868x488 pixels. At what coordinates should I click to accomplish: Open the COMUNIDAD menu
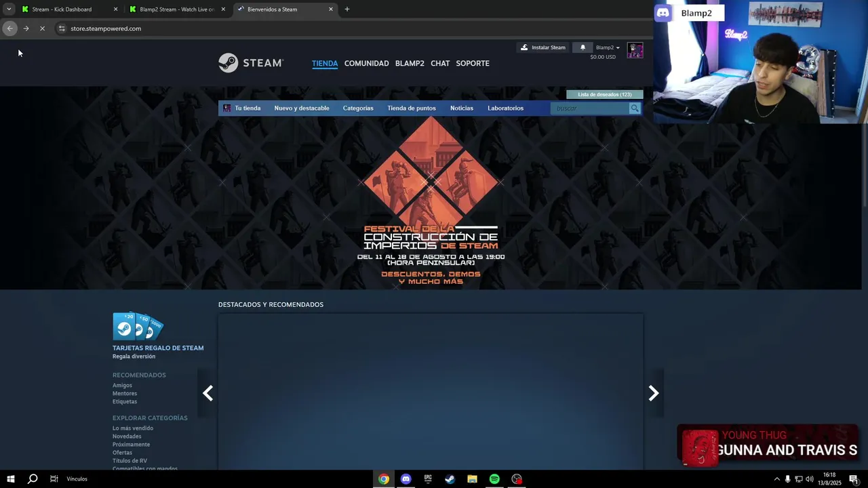pyautogui.click(x=366, y=63)
